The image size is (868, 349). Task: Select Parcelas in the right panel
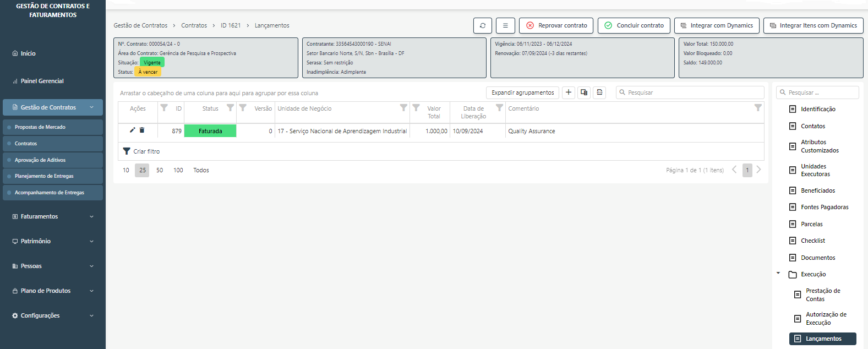(x=811, y=224)
